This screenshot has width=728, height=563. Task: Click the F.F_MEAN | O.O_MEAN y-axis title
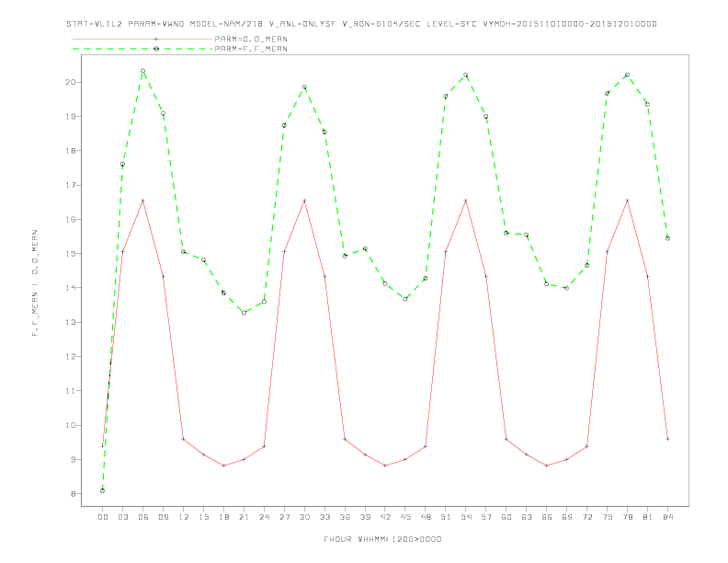(35, 283)
